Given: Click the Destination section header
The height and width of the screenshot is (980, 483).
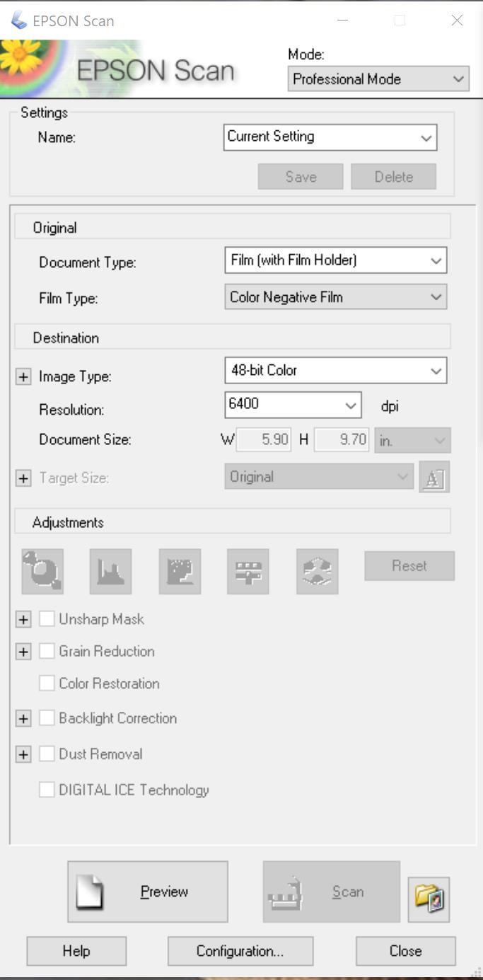Looking at the screenshot, I should coord(232,338).
